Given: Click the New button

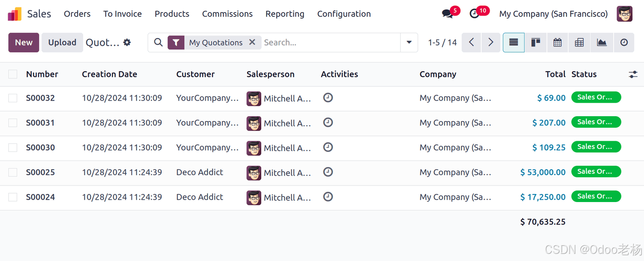Looking at the screenshot, I should pyautogui.click(x=24, y=42).
